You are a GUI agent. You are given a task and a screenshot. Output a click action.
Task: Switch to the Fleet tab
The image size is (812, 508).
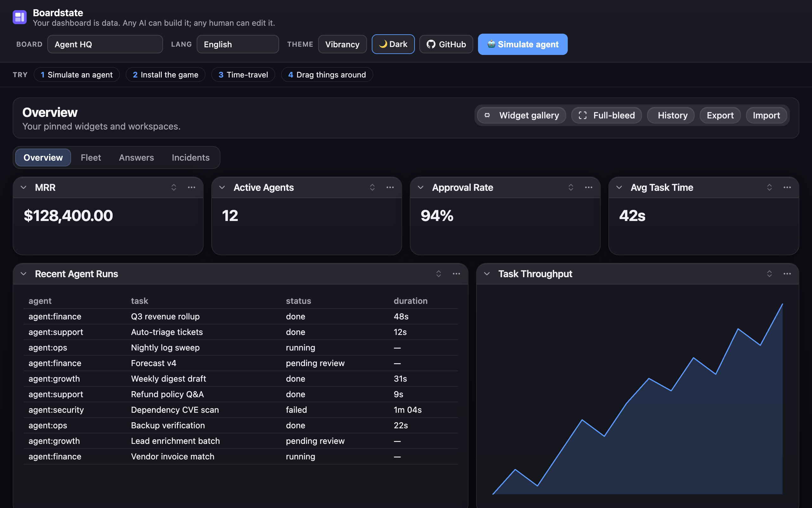coord(91,157)
